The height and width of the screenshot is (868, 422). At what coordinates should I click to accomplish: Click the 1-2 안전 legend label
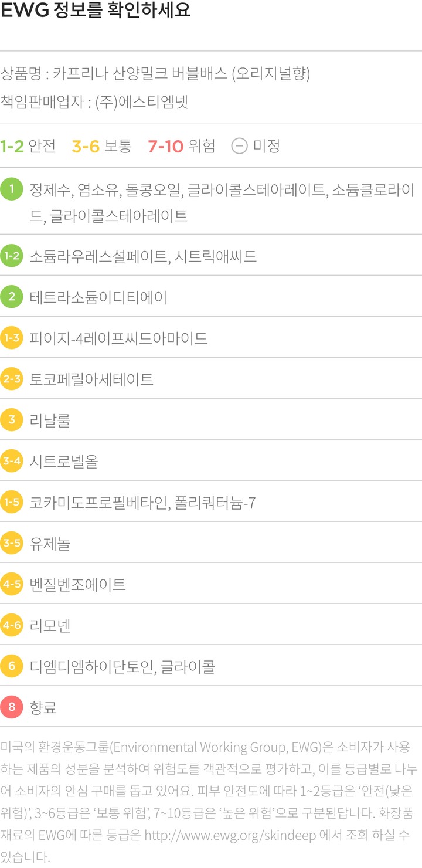click(28, 146)
